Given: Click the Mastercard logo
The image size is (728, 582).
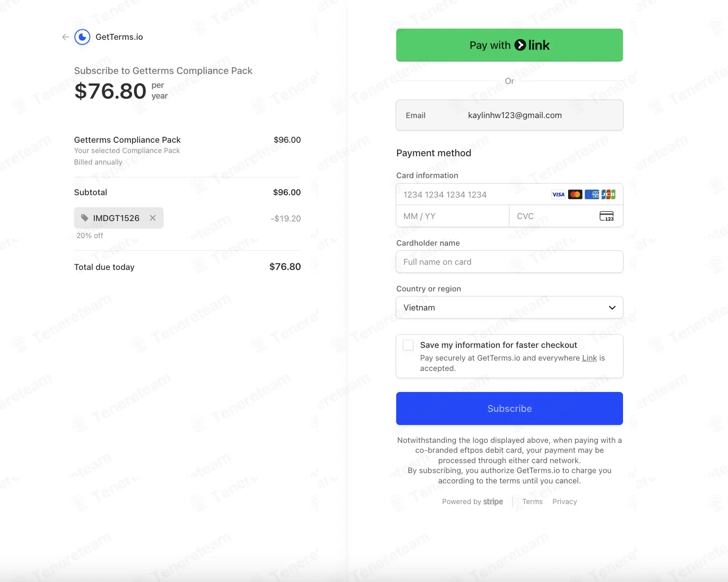Looking at the screenshot, I should tap(575, 194).
